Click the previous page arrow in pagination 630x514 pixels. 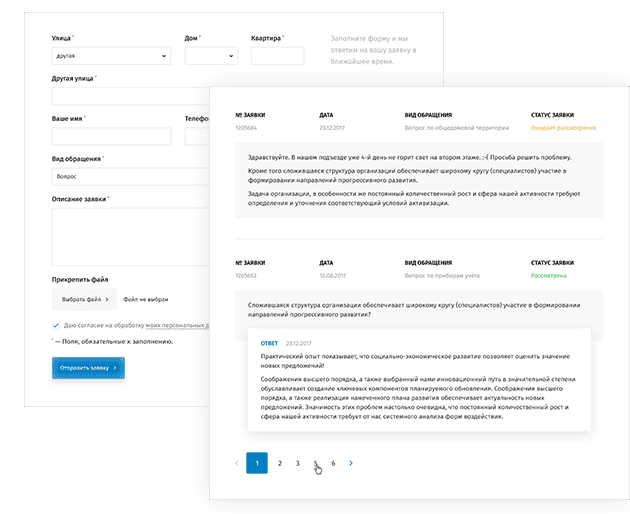(x=236, y=463)
